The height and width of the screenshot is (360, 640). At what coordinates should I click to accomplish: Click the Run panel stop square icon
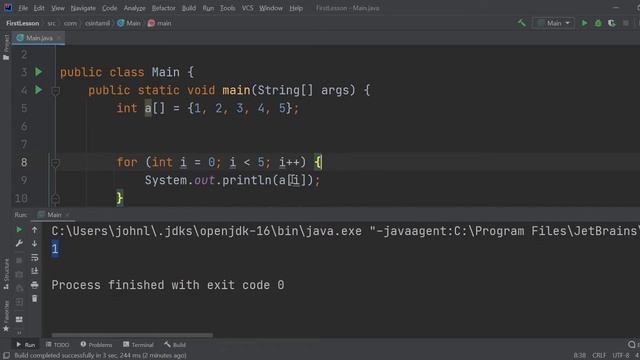(19, 260)
